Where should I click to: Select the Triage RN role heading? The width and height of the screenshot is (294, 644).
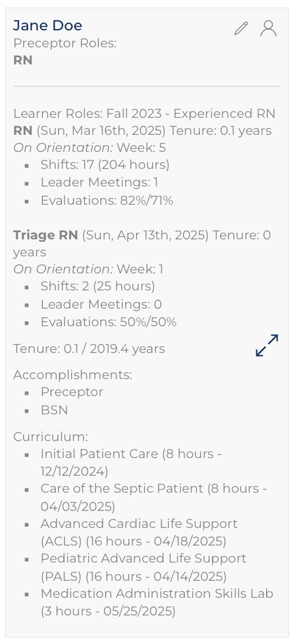click(x=46, y=235)
